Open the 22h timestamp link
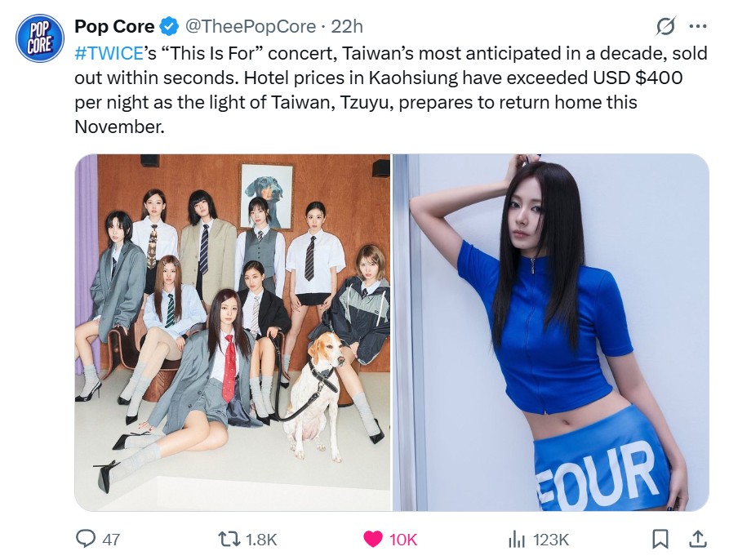Screen dimensions: 729x560 click(347, 26)
